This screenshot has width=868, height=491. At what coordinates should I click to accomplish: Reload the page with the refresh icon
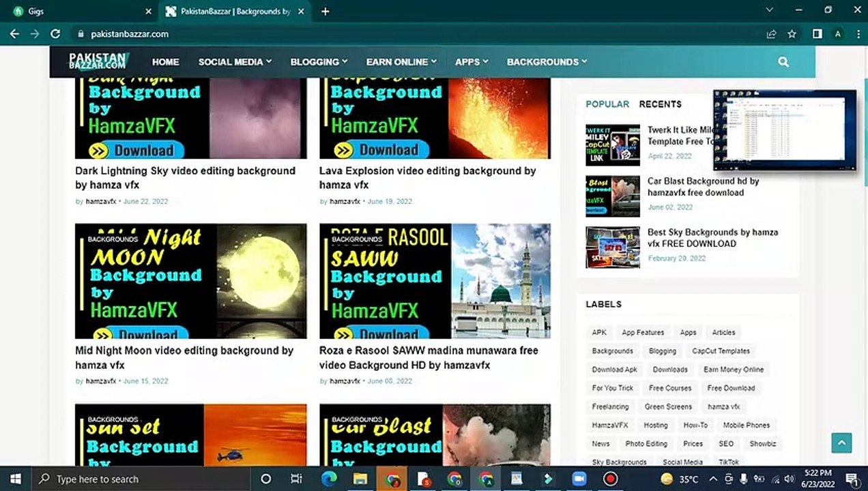point(55,33)
